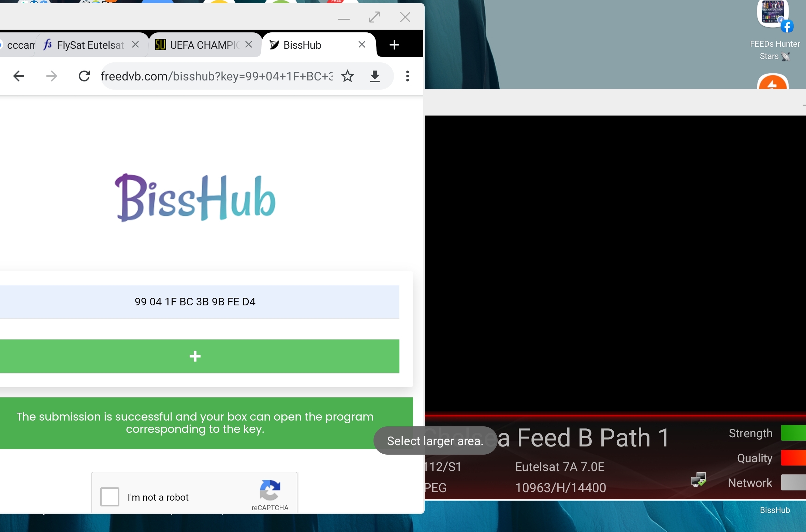
Task: Click the 'Feed B Path 1' channel title
Action: pyautogui.click(x=593, y=438)
